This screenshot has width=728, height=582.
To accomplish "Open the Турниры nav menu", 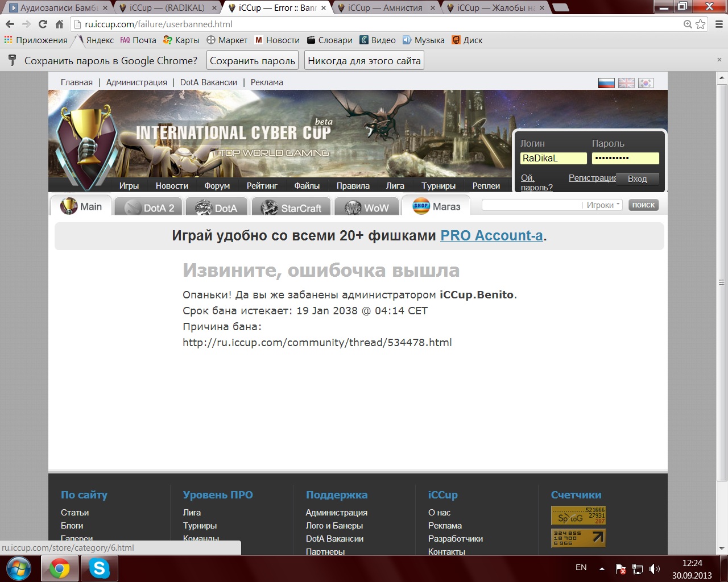I will coord(439,186).
